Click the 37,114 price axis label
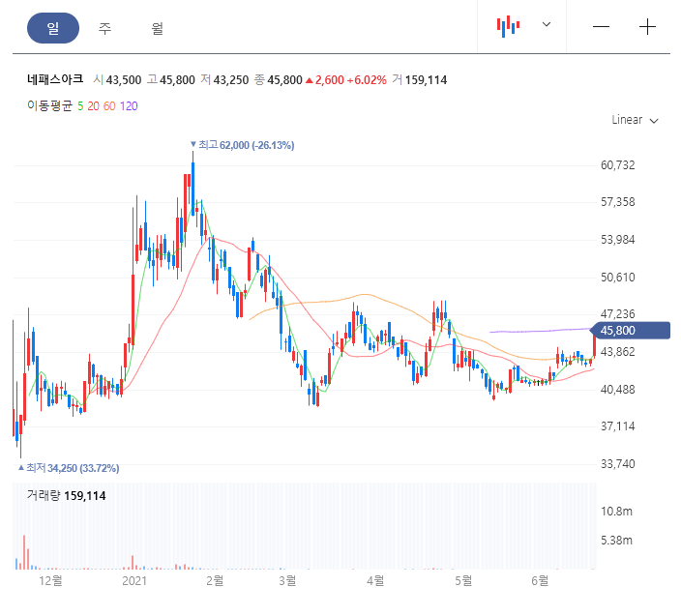The image size is (681, 616). coord(617,426)
